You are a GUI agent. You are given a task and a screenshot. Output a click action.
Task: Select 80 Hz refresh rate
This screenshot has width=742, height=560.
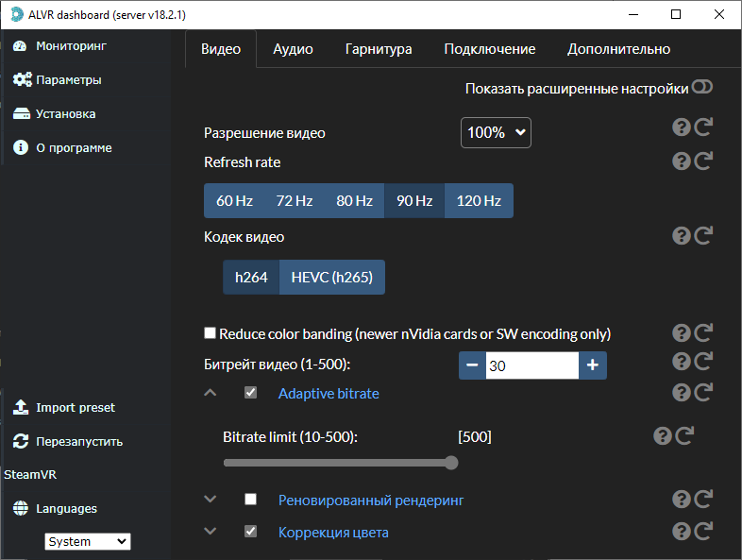tap(354, 201)
